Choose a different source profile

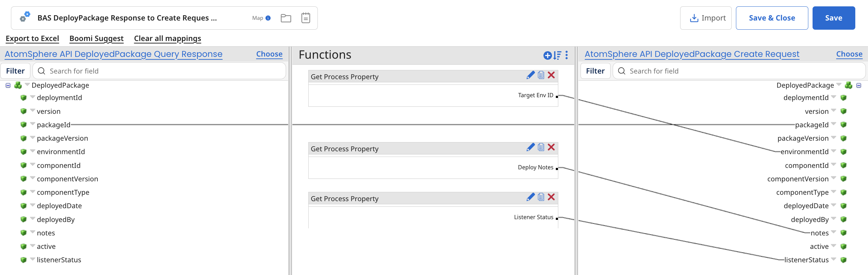[269, 54]
